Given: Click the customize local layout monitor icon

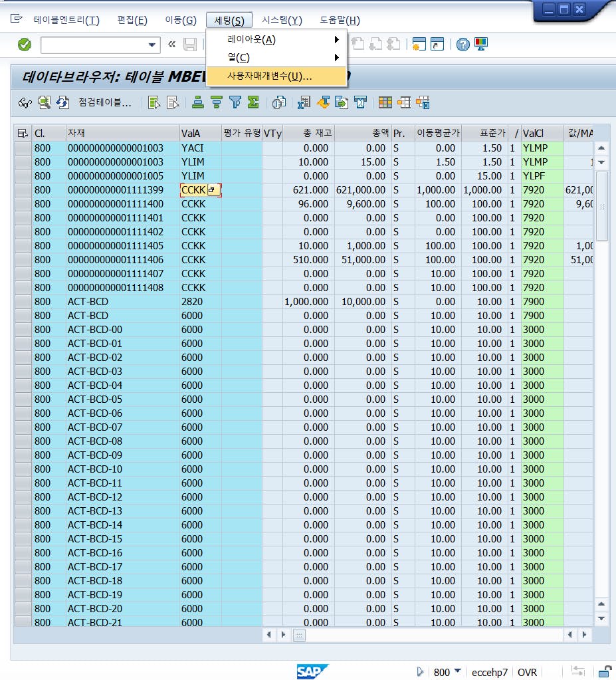Looking at the screenshot, I should pyautogui.click(x=481, y=45).
